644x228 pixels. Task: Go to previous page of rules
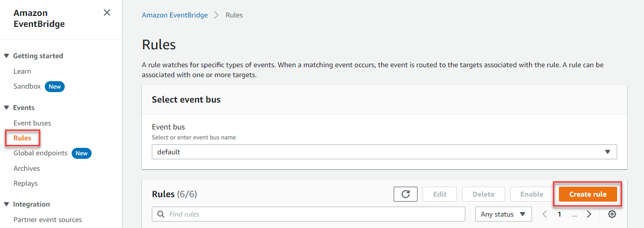pyautogui.click(x=544, y=214)
